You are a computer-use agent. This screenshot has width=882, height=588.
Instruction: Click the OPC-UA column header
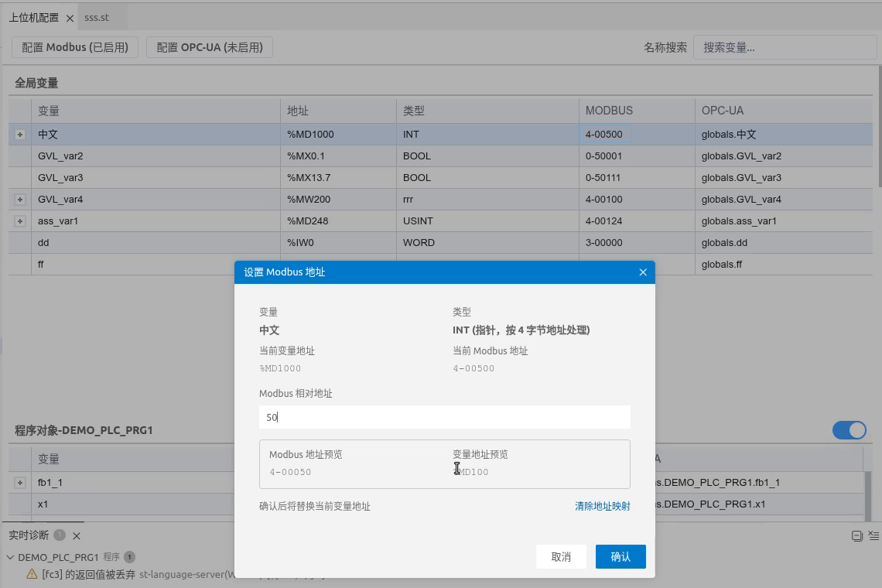pyautogui.click(x=784, y=111)
